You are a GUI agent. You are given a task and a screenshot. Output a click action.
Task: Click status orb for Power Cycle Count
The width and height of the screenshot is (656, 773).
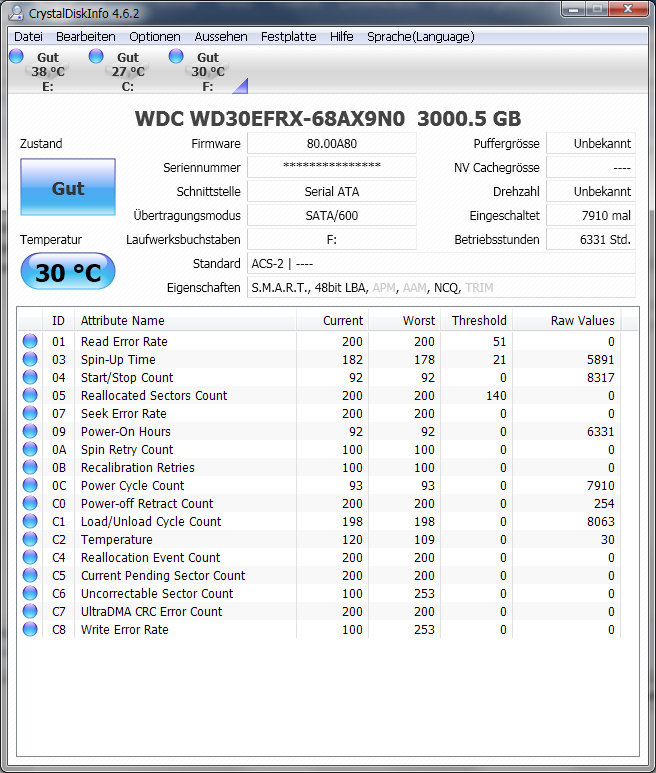[x=30, y=485]
